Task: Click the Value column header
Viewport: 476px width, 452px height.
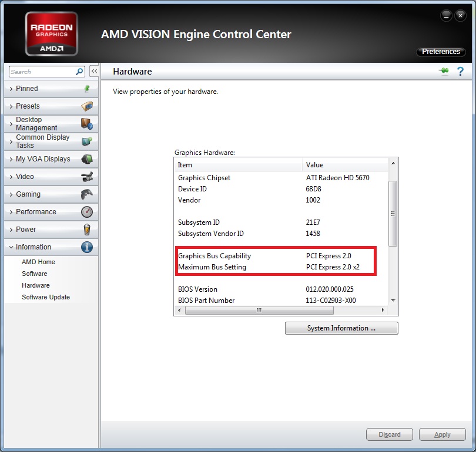Action: [345, 165]
